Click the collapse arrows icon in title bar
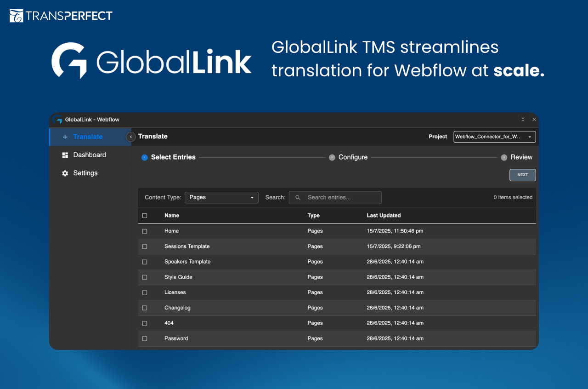This screenshot has width=588, height=389. click(523, 120)
